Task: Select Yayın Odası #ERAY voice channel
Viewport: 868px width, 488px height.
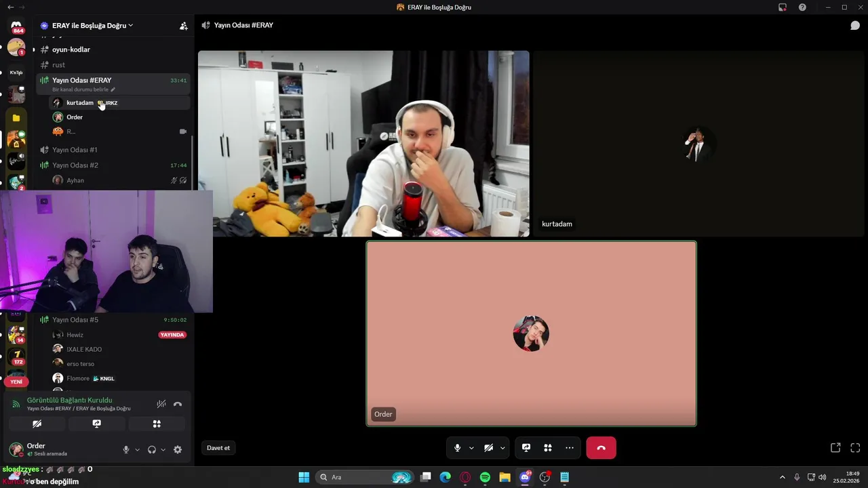Action: tap(81, 80)
